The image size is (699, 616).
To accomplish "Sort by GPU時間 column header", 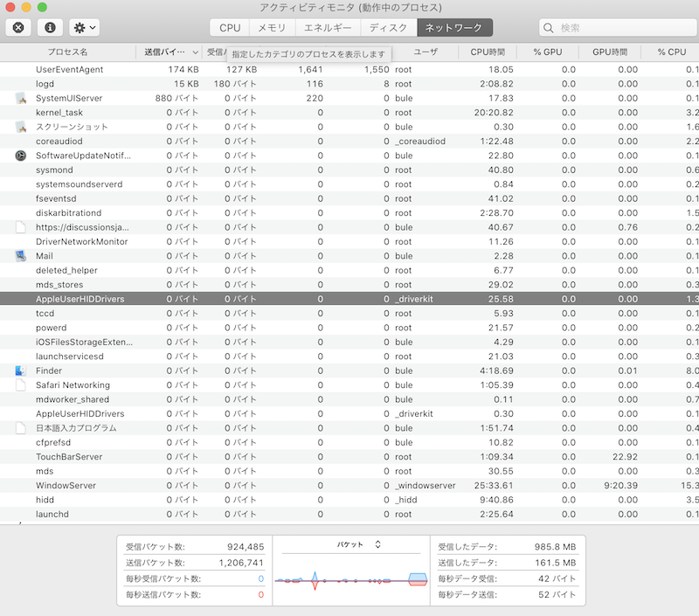I will [x=609, y=52].
